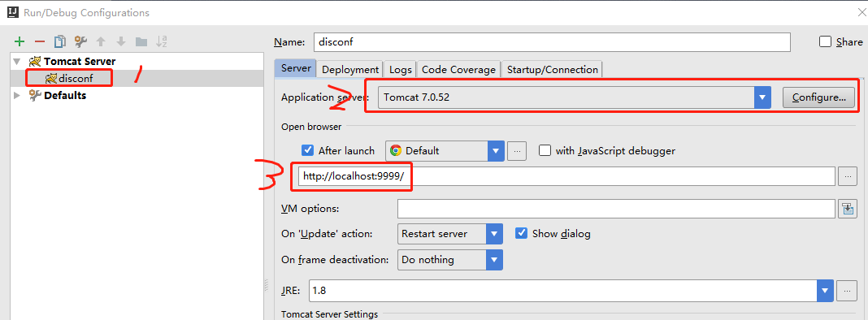Click Defaults wrench icon in tree
The height and width of the screenshot is (320, 868).
pyautogui.click(x=35, y=95)
